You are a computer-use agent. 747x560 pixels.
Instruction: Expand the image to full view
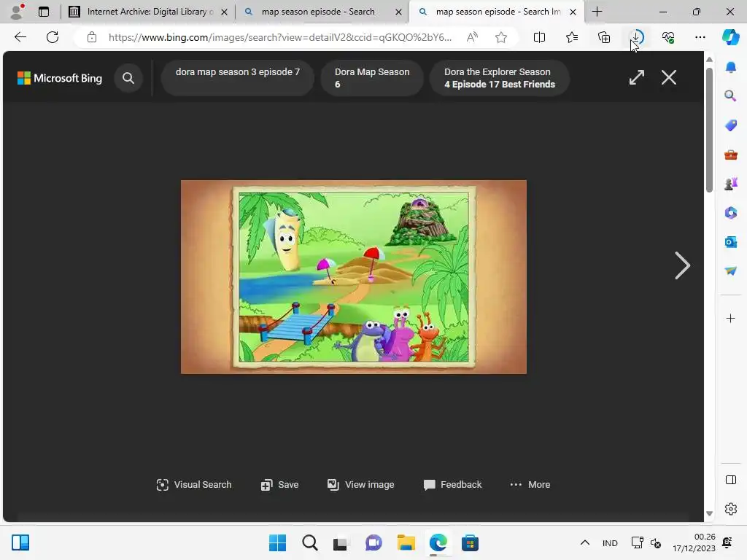tap(636, 77)
